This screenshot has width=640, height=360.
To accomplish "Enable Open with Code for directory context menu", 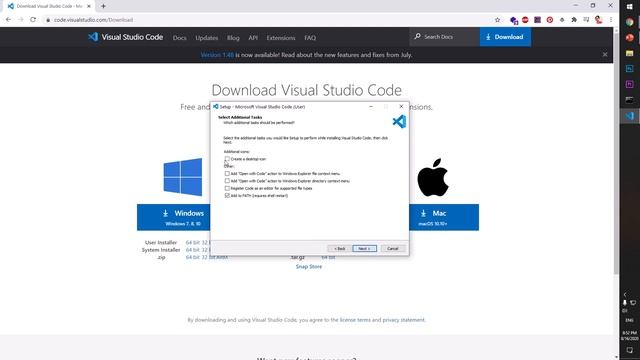I will tap(227, 181).
